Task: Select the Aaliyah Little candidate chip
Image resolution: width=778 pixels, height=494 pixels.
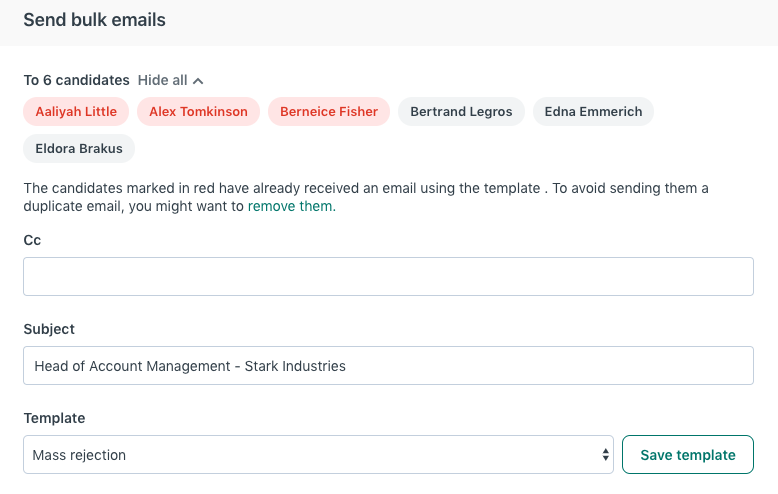Action: tap(76, 112)
